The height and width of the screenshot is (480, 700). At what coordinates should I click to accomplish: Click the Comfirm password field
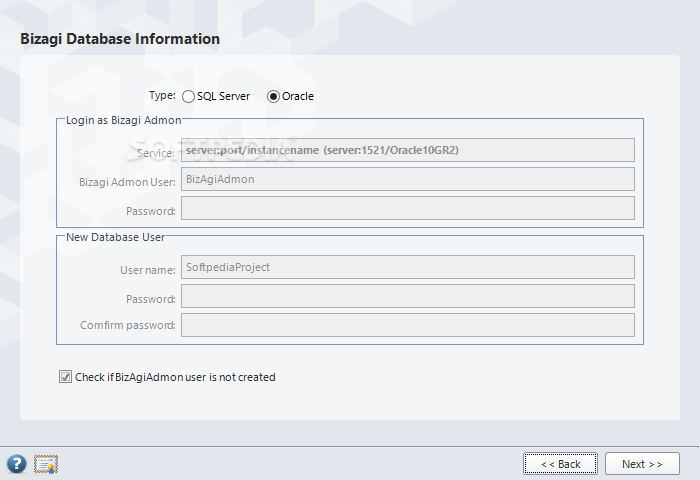pos(407,325)
